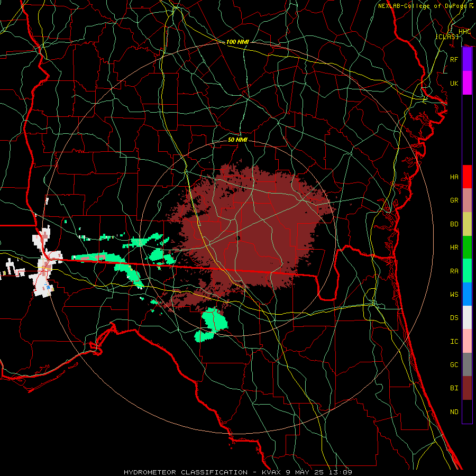Click the magenta UK legend color swatch
476x476 pixels.
[467, 83]
